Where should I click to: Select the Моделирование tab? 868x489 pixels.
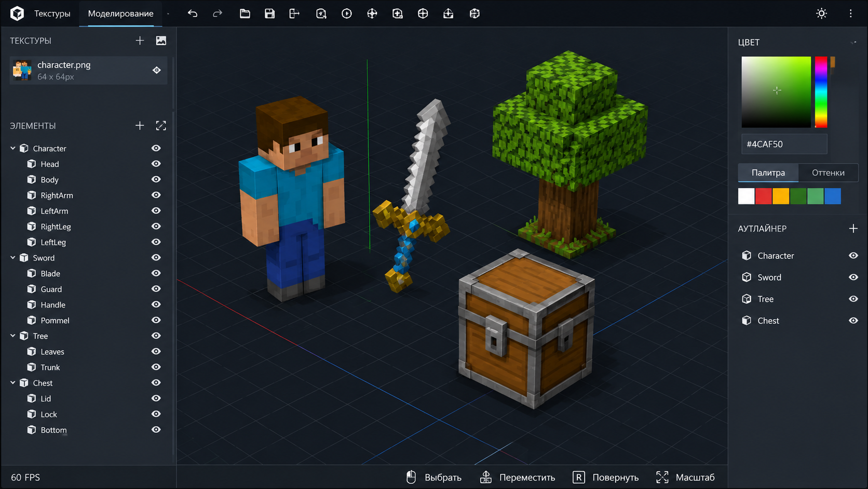point(120,14)
